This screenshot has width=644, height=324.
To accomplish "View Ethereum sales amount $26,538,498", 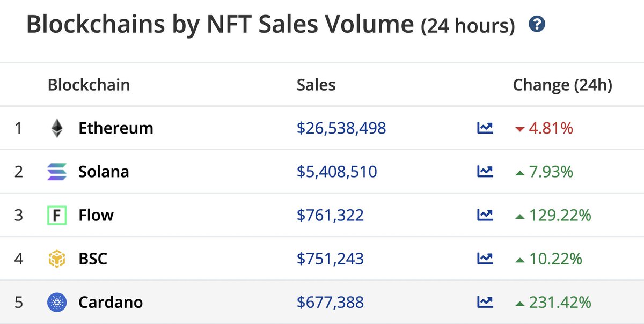I will [341, 128].
